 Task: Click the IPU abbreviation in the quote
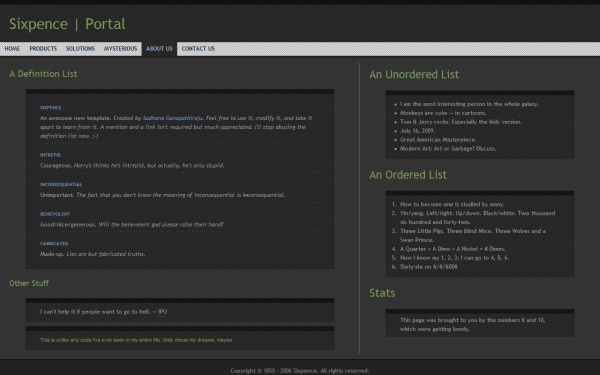coord(162,312)
